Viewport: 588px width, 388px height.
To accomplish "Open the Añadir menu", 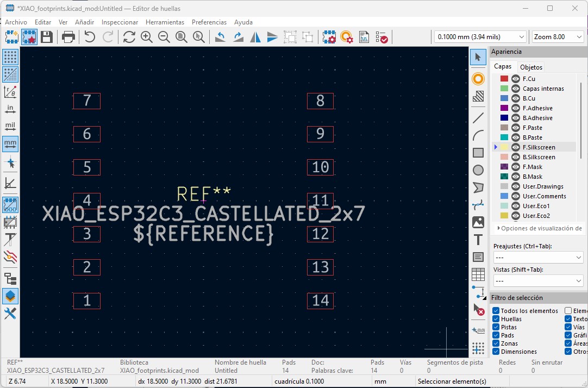I will click(x=84, y=22).
